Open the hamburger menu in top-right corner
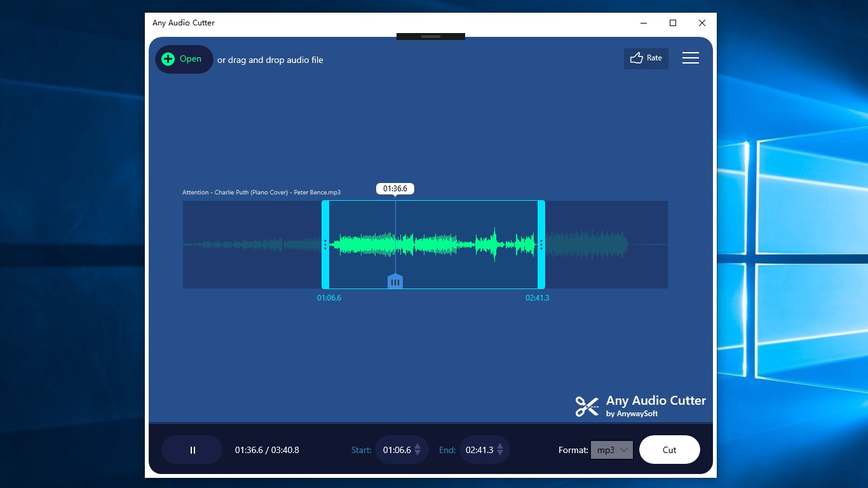 (x=691, y=57)
